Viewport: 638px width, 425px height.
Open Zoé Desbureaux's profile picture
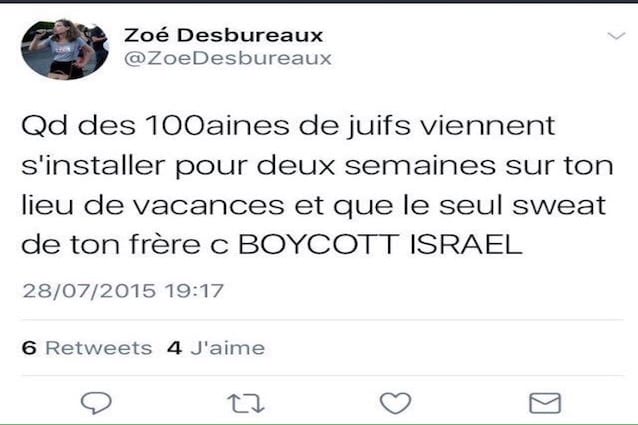65,49
